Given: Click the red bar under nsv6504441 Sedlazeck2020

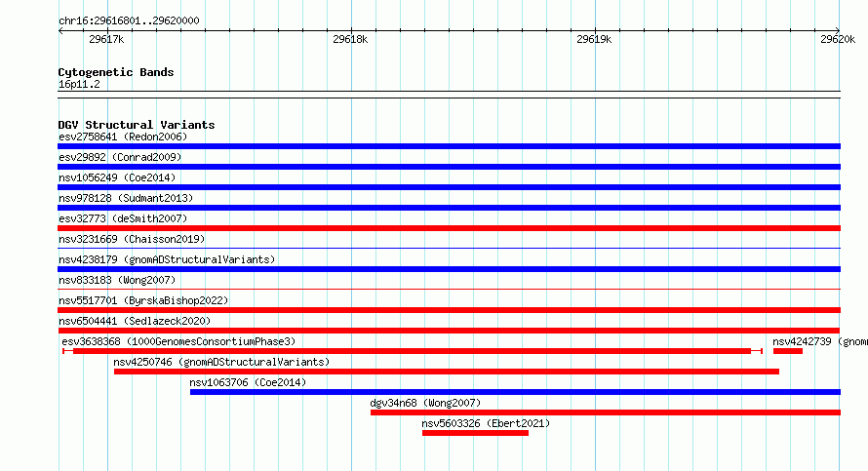Looking at the screenshot, I should 449,331.
